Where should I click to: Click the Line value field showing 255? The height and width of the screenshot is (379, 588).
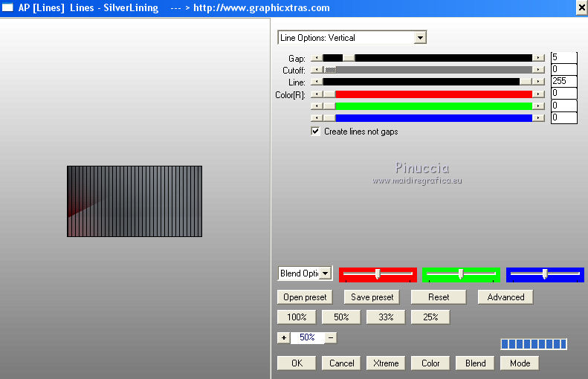[563, 81]
